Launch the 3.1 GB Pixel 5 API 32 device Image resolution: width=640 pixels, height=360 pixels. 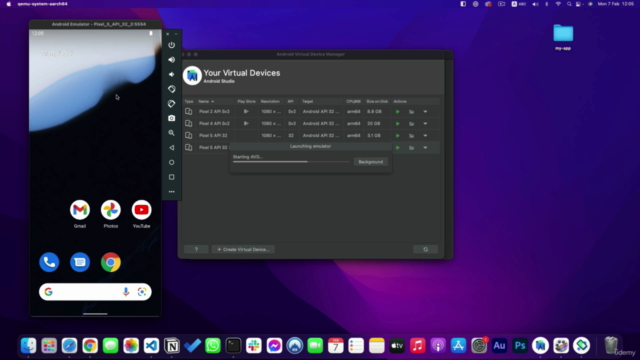click(398, 136)
